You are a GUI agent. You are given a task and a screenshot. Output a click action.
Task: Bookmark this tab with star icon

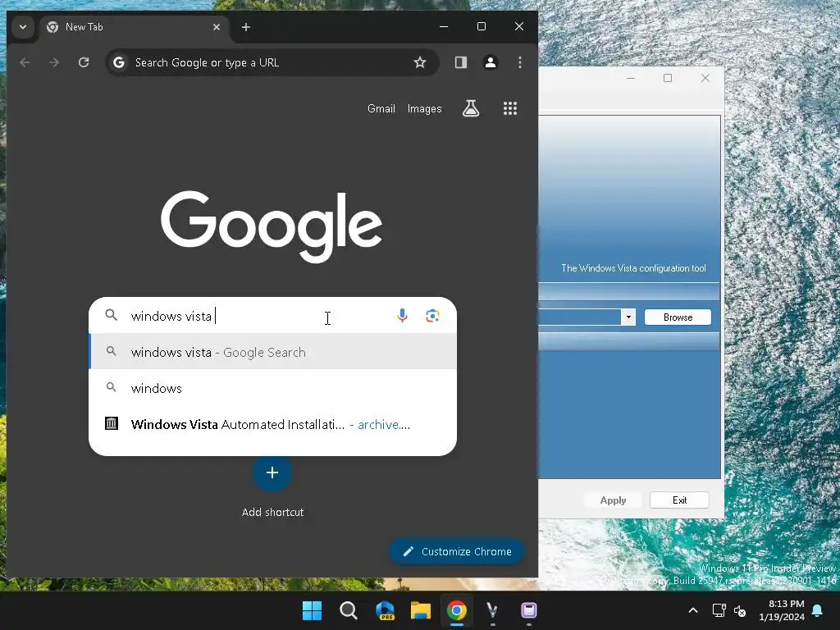tap(420, 62)
